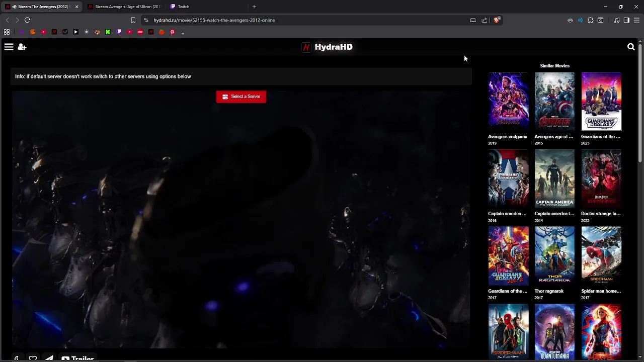
Task: Click the 'Spider man home...' title link
Action: 601,291
